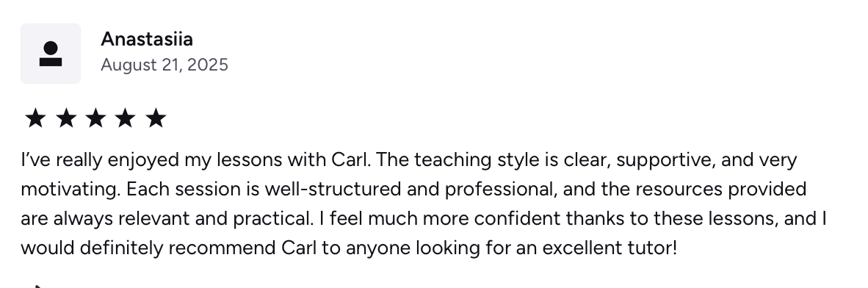
Task: Click the second rating star
Action: (x=66, y=118)
